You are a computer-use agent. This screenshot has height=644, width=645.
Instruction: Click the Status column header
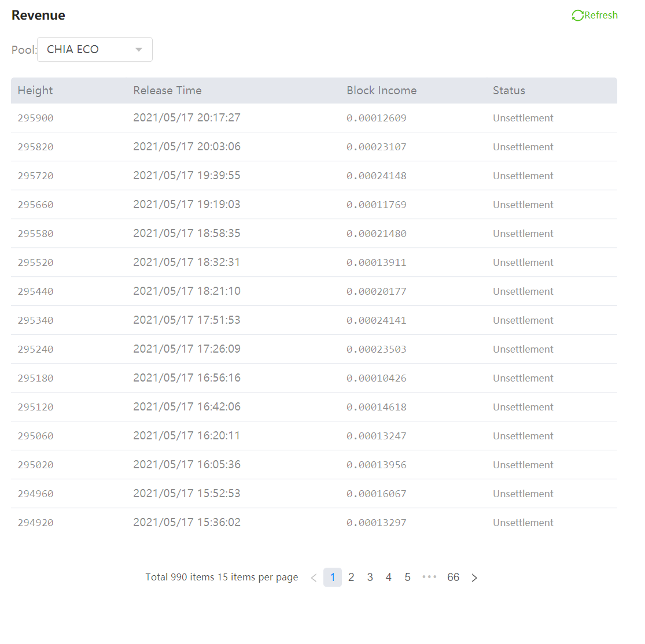508,90
